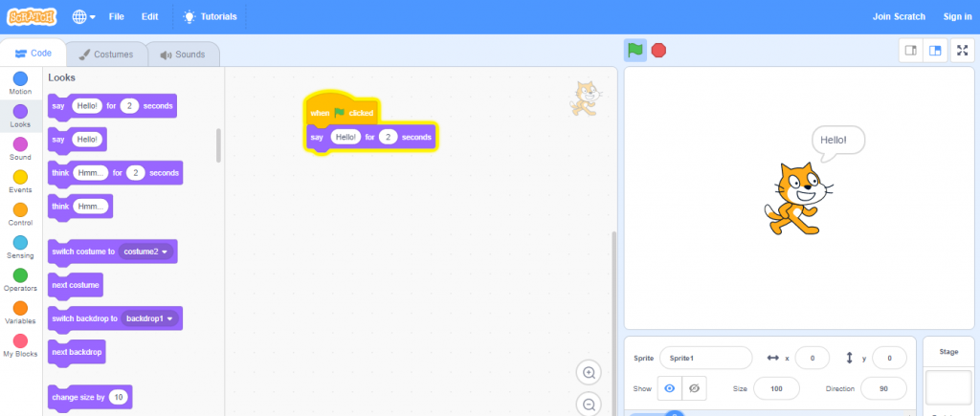980x416 pixels.
Task: Switch to the Costumes tab
Action: [x=106, y=55]
